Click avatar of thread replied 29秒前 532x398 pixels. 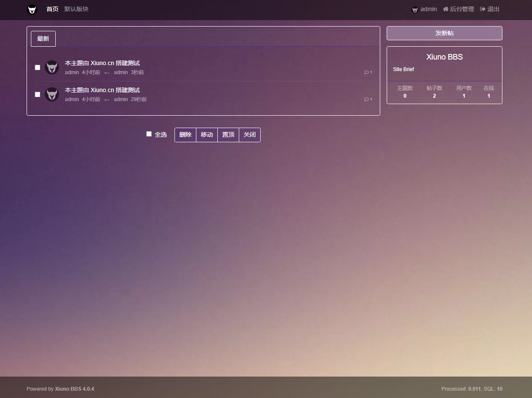tap(52, 94)
